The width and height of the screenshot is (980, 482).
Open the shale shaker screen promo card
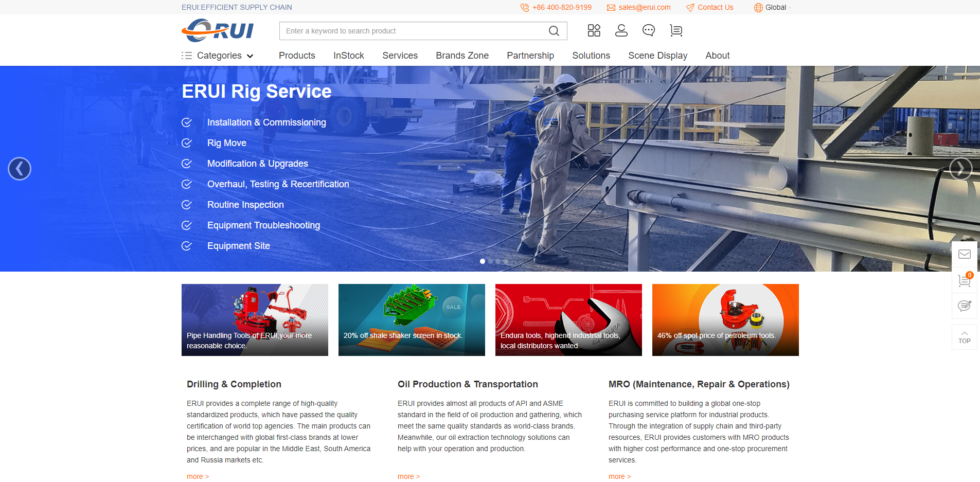point(412,320)
